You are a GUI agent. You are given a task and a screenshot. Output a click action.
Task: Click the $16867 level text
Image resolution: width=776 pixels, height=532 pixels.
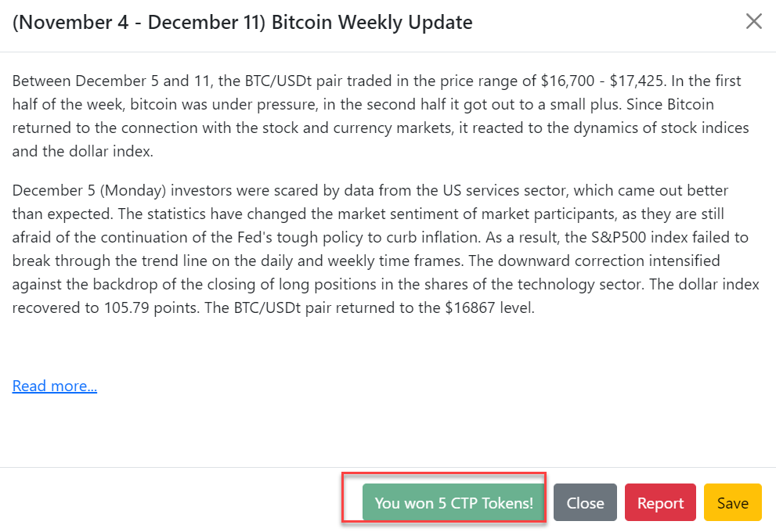489,307
